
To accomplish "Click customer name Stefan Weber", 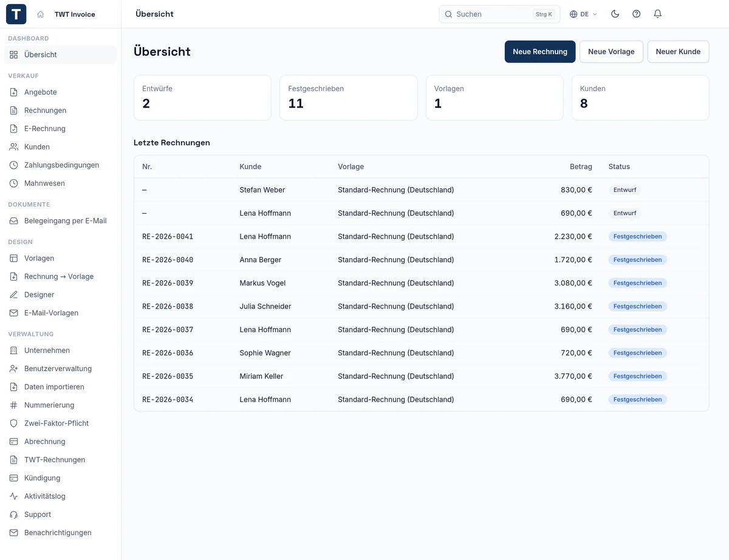I will (262, 190).
